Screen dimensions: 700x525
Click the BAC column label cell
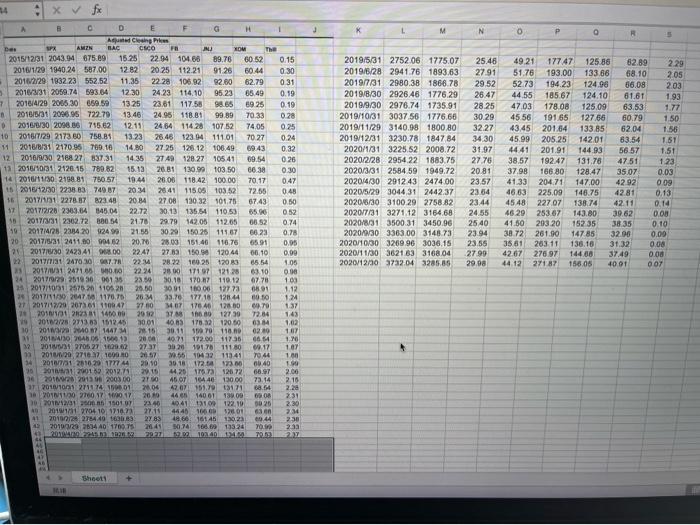[x=114, y=48]
